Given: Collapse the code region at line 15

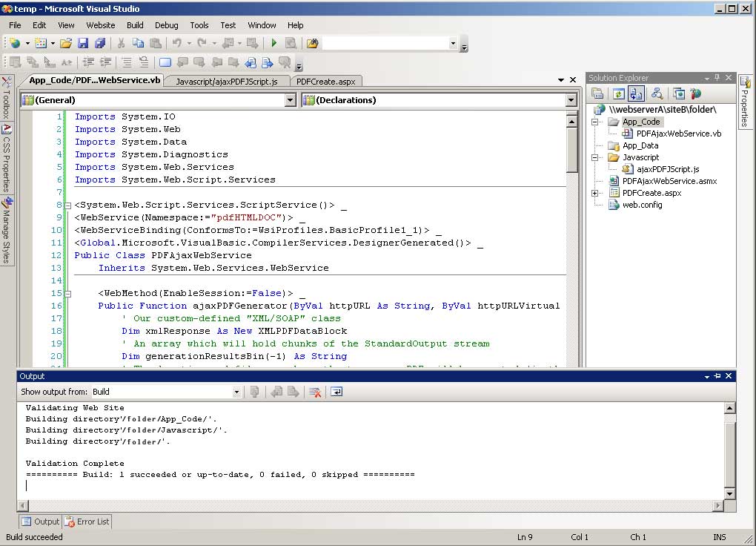Looking at the screenshot, I should pos(68,294).
